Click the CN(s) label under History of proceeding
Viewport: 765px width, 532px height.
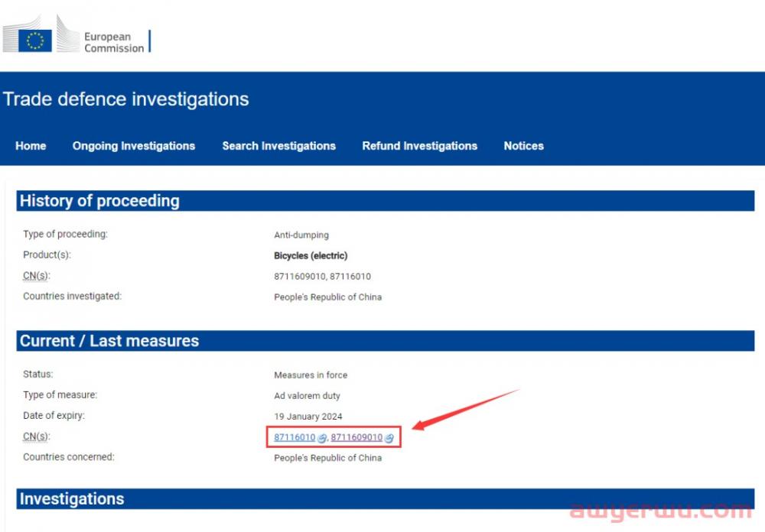click(x=37, y=275)
